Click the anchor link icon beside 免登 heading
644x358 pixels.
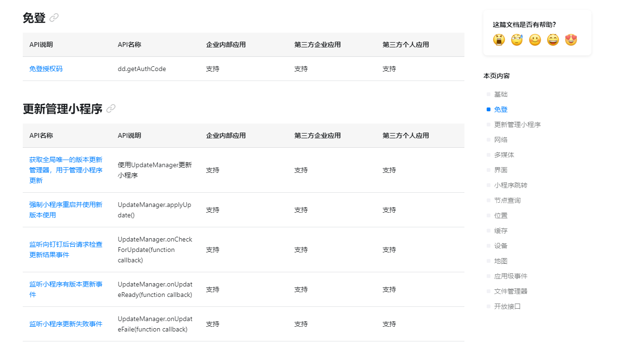[x=54, y=18]
